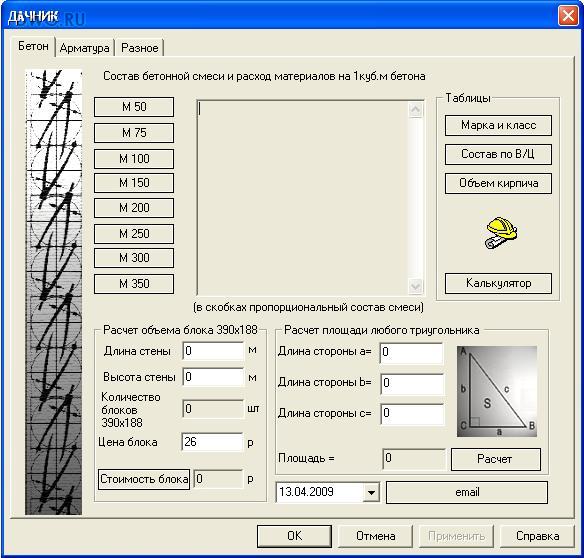Open the date picker dropdown arrow
The height and width of the screenshot is (558, 584).
371,492
